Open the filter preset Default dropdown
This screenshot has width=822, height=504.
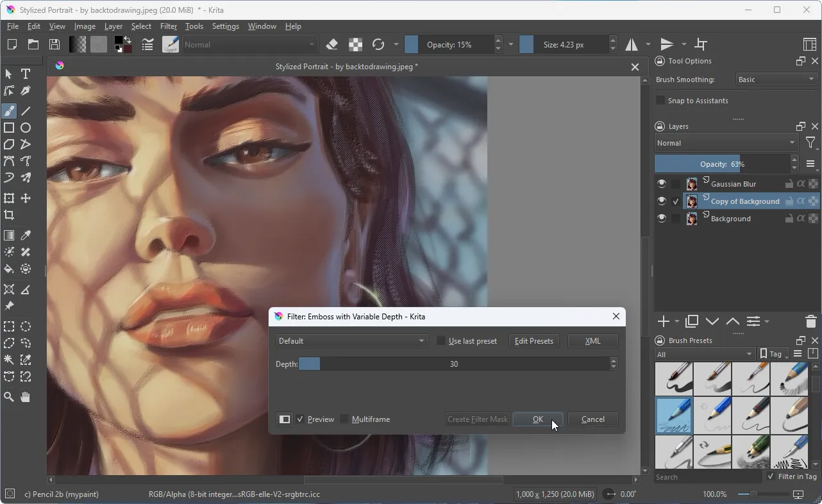(x=351, y=340)
